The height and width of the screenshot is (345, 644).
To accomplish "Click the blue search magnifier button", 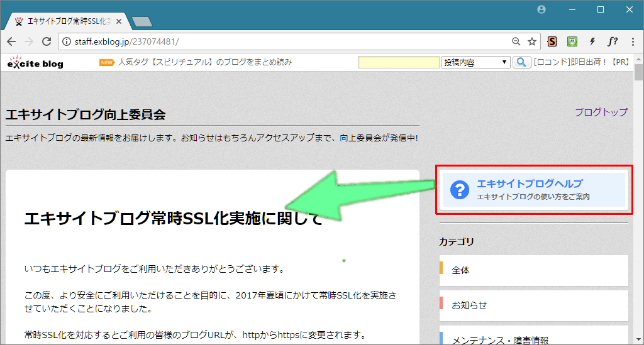I will click(521, 62).
